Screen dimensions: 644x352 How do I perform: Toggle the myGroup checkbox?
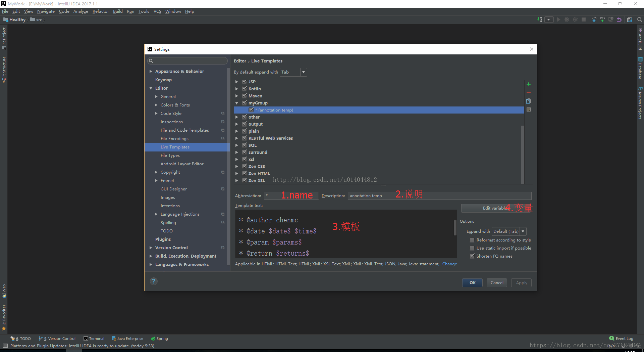(245, 103)
